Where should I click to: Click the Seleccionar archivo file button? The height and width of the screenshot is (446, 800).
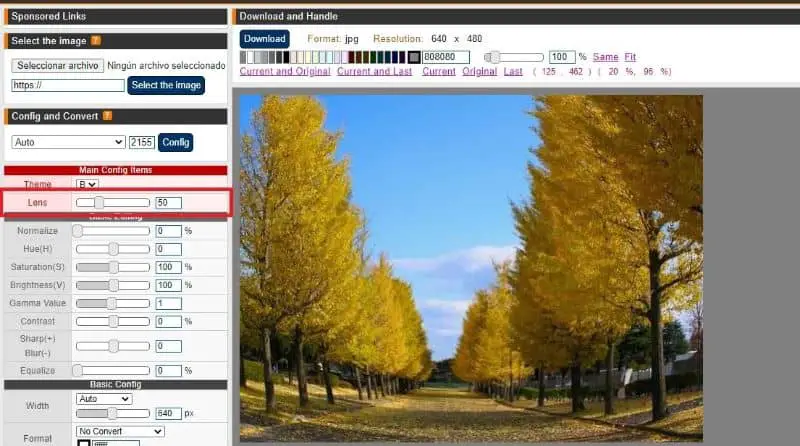coord(58,65)
